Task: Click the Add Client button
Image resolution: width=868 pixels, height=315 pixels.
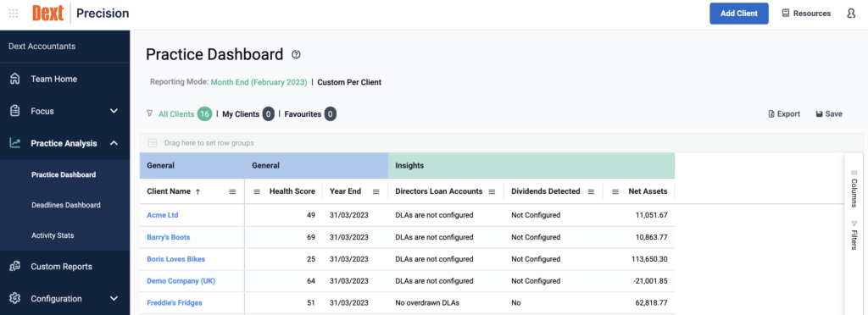Action: tap(739, 14)
